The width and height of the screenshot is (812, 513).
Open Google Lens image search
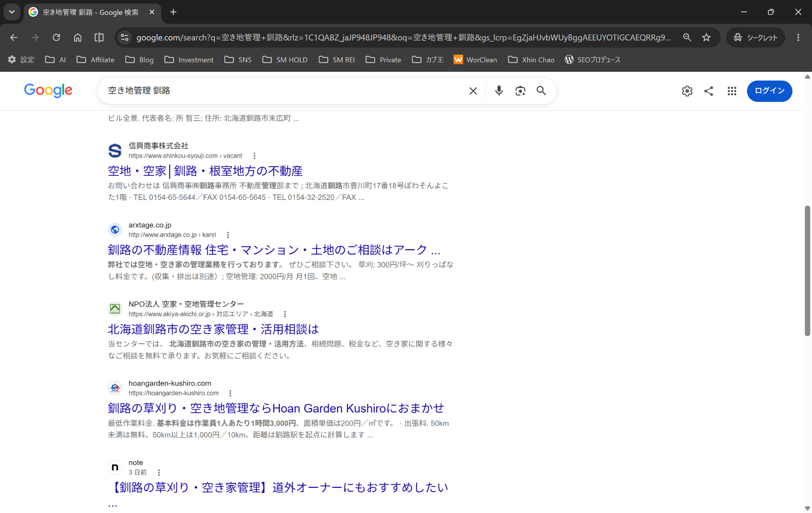[520, 91]
